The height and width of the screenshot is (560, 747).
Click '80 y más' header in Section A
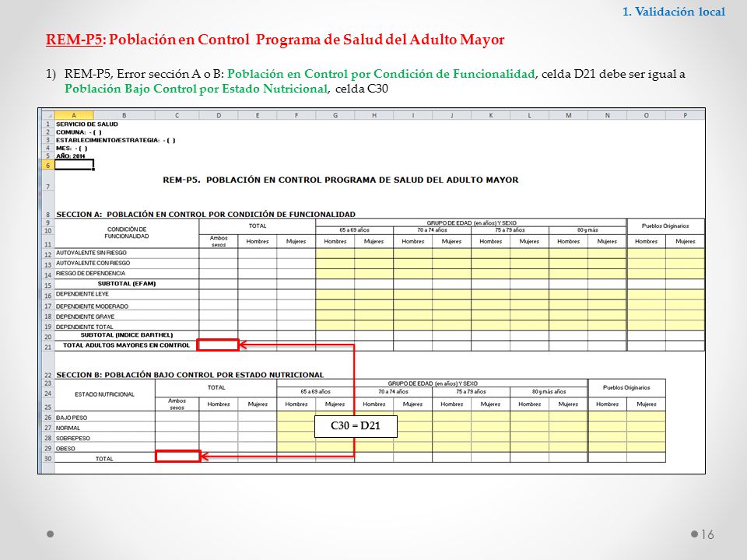587,230
